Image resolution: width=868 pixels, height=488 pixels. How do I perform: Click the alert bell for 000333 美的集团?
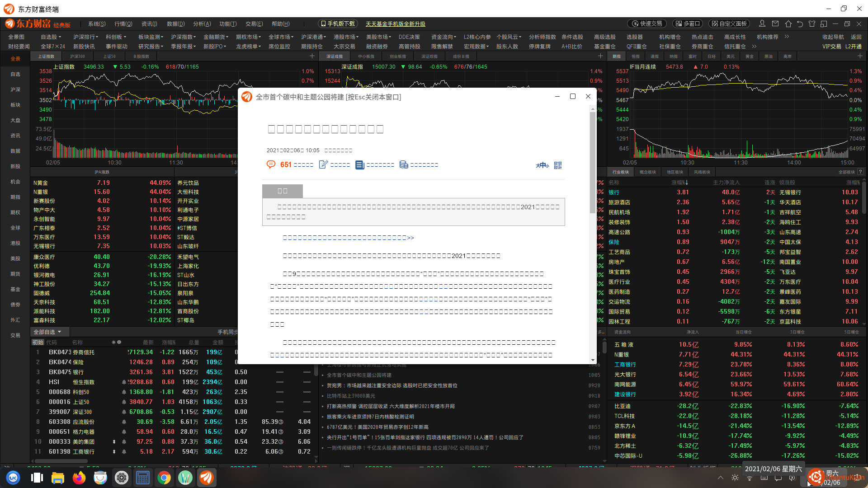click(x=124, y=442)
